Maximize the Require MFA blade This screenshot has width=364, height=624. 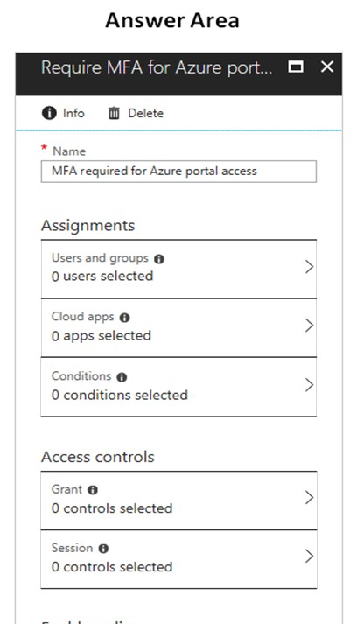296,67
